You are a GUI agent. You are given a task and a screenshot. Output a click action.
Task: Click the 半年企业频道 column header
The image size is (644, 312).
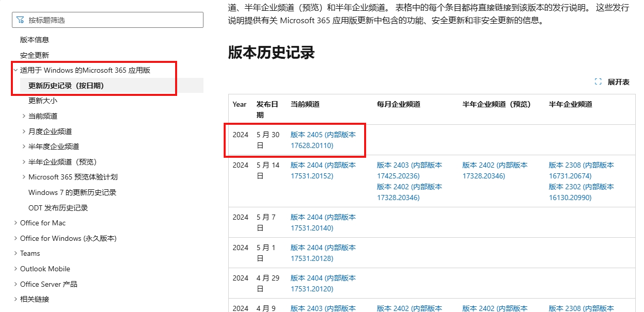point(571,104)
